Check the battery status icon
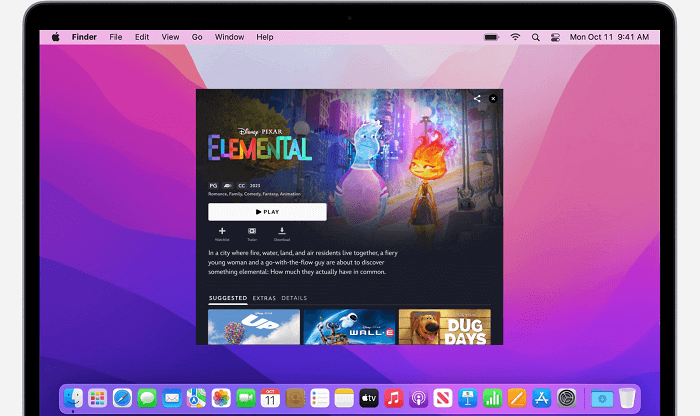 [x=492, y=37]
